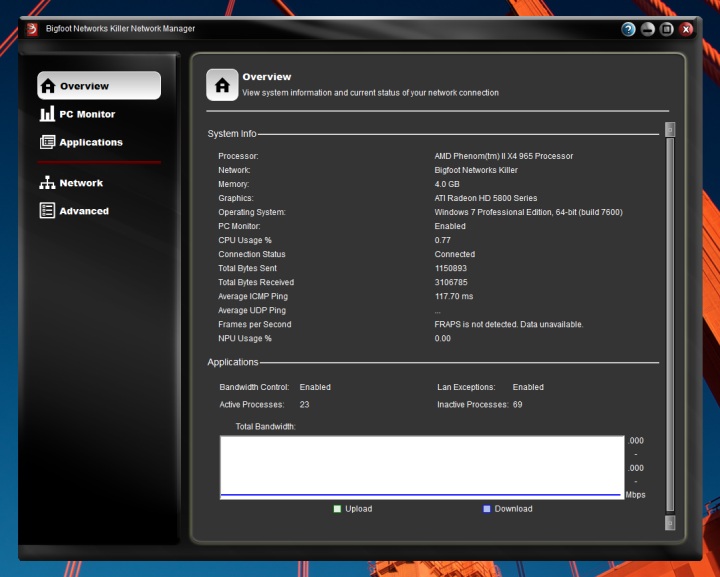Image resolution: width=720 pixels, height=577 pixels.
Task: Open the Advanced settings label
Action: coord(84,211)
